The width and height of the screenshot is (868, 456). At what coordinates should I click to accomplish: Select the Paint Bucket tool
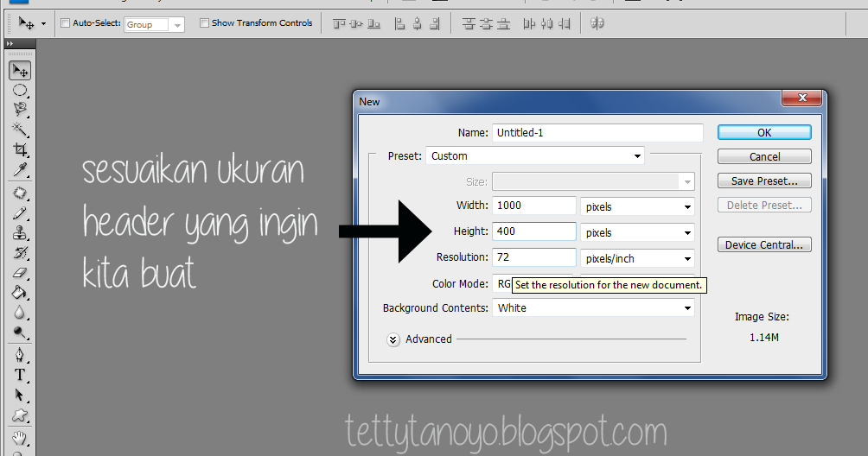point(20,293)
